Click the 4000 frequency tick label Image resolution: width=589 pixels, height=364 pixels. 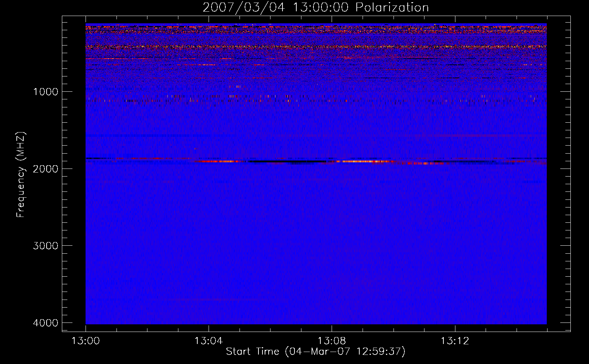pos(46,323)
